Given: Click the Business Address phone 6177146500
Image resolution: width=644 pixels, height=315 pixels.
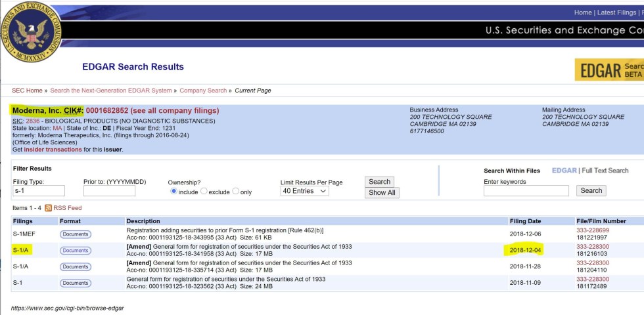Looking at the screenshot, I should click(426, 131).
